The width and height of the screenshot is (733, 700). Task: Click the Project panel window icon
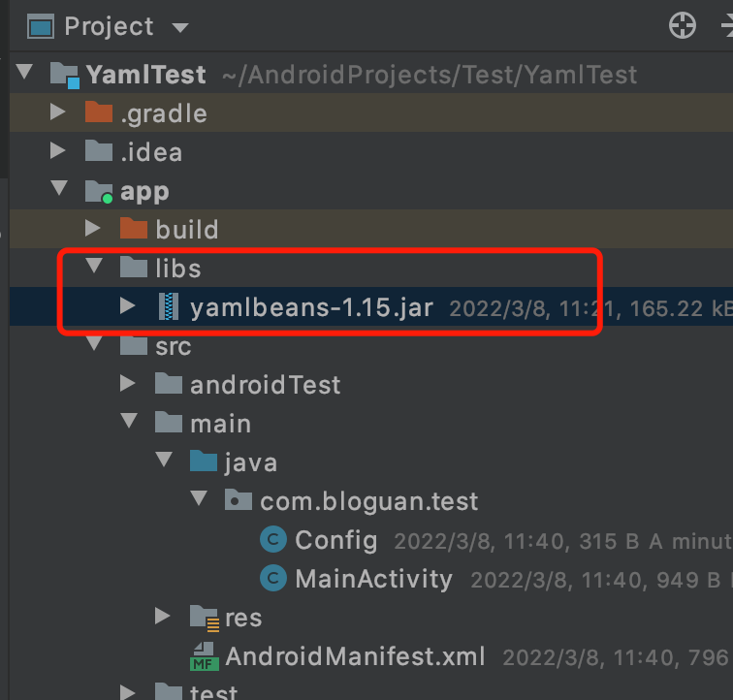point(40,27)
